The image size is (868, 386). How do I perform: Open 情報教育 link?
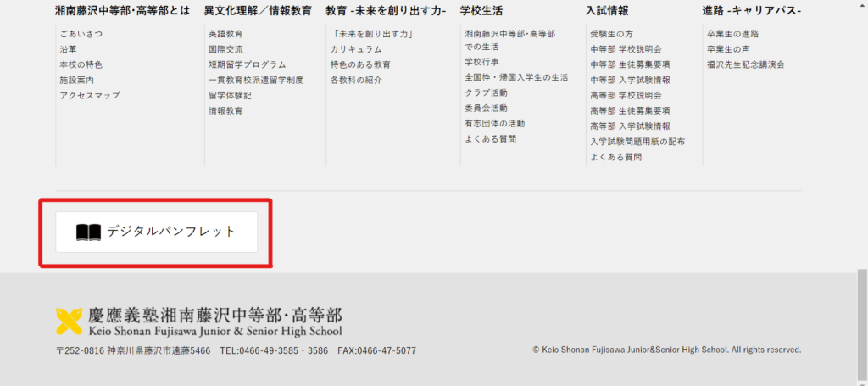225,111
